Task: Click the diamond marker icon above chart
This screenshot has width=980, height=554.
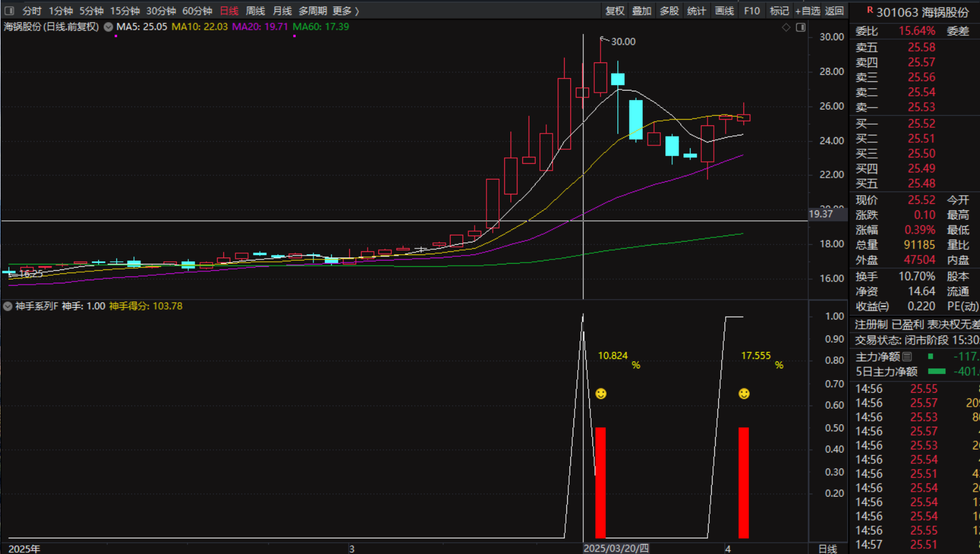Action: [x=786, y=27]
